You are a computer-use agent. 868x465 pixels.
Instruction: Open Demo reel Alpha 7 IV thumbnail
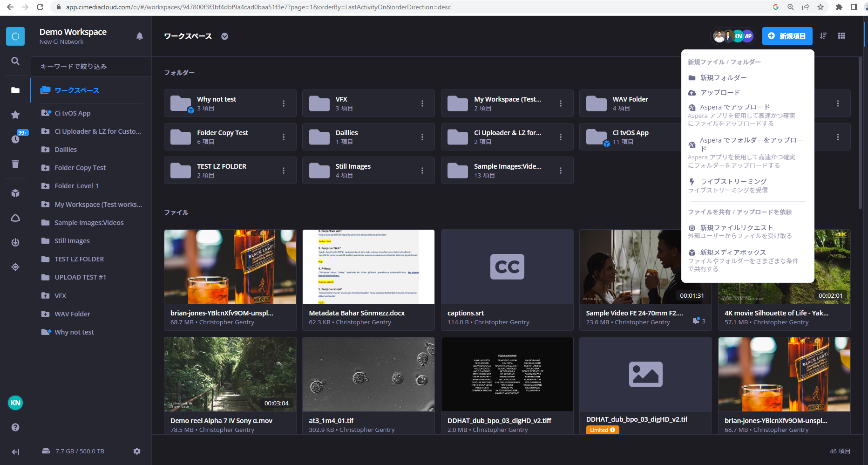230,374
